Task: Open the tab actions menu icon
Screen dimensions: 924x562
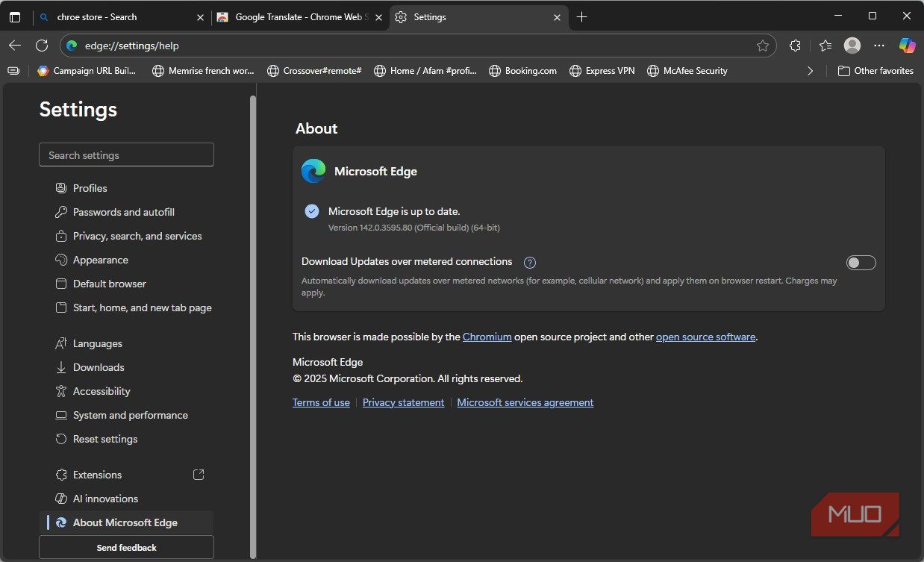Action: pyautogui.click(x=15, y=17)
